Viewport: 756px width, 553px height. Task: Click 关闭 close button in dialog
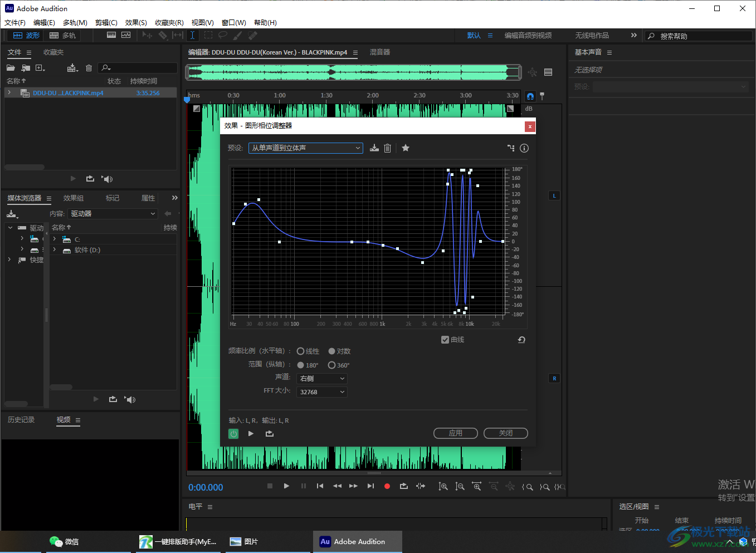tap(506, 433)
